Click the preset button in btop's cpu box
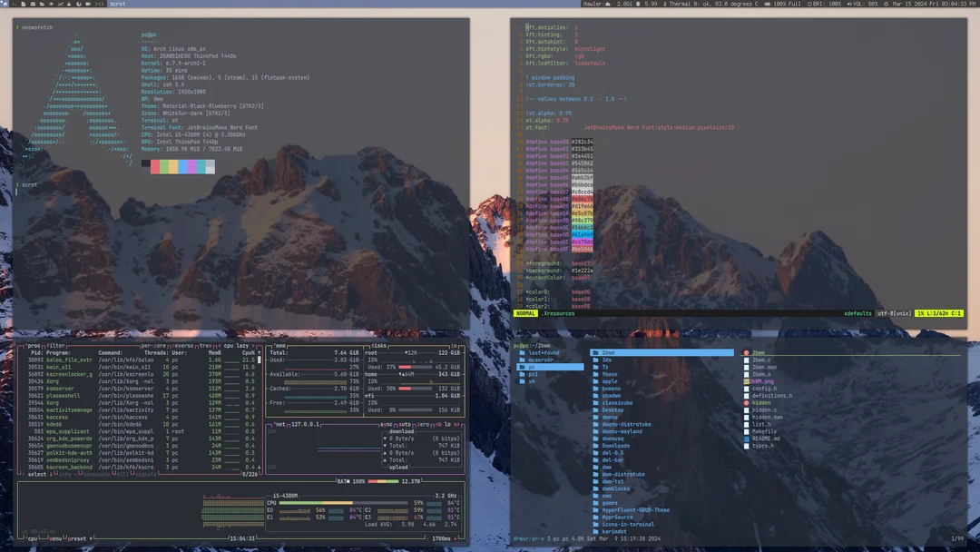Screen dimensions: 980x552 [x=77, y=538]
